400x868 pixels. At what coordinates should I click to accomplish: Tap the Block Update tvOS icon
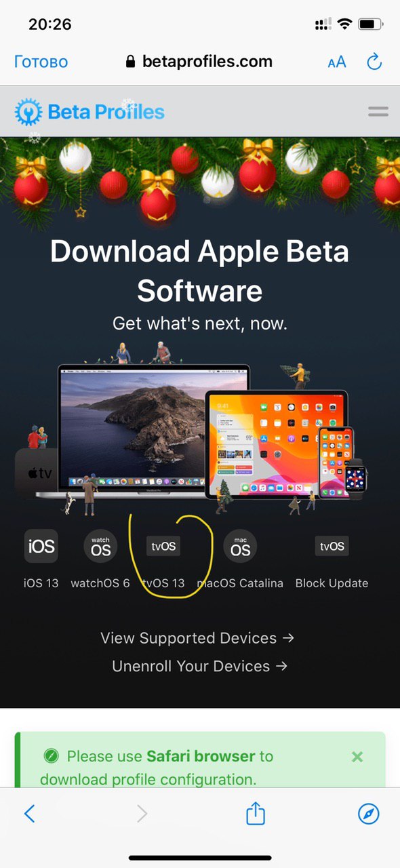332,546
